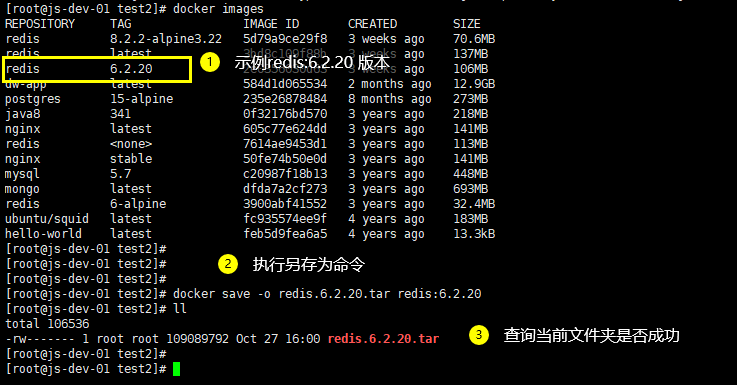Click the CREATED column header
Viewport: 737px width, 385px height.
372,24
